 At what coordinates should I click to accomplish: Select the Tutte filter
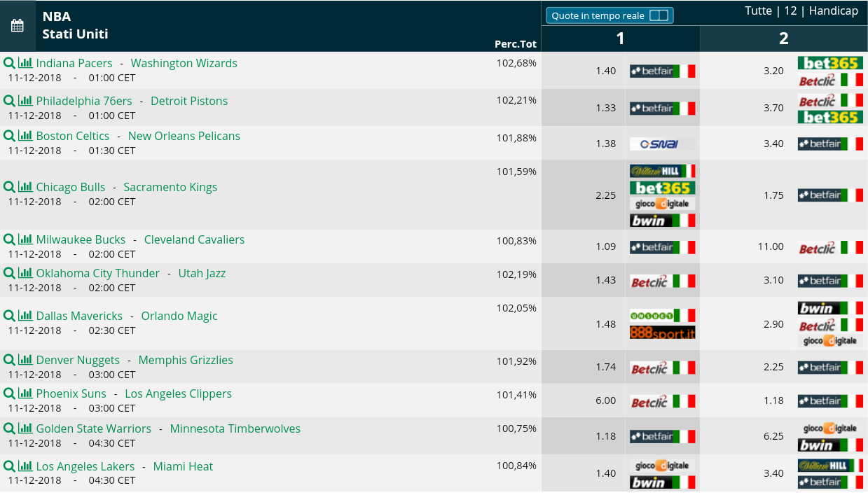(x=758, y=11)
